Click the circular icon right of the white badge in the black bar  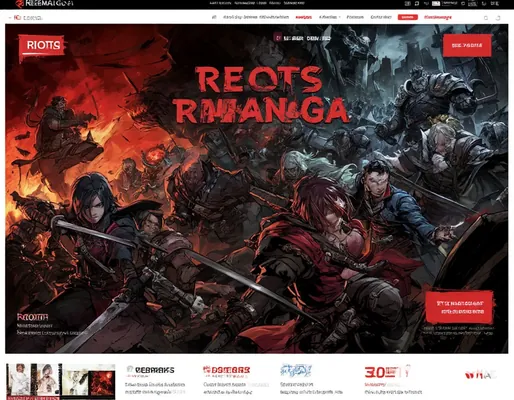click(463, 4)
